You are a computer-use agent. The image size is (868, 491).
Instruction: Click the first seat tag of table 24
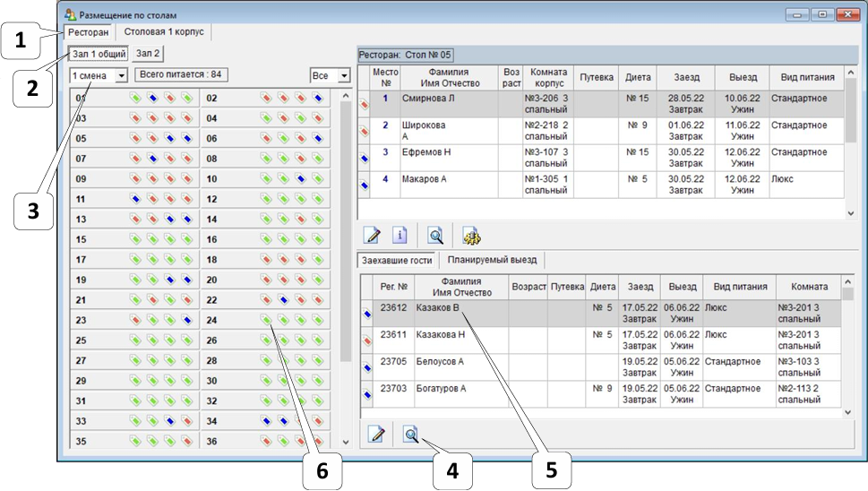click(266, 319)
